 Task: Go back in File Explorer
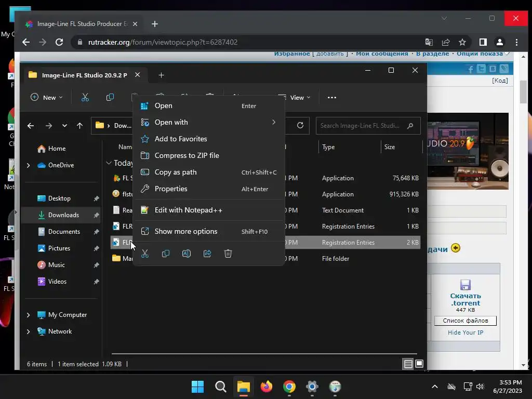click(31, 126)
